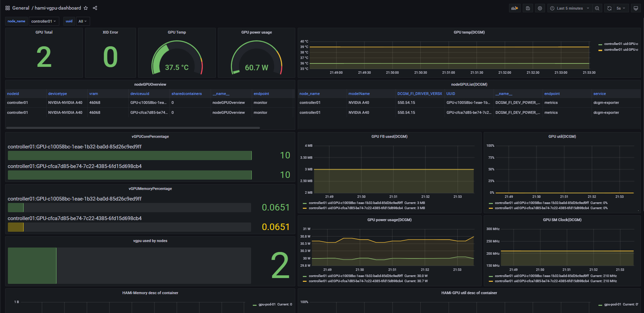Zoom out the time range
This screenshot has height=313, width=644.
coord(597,8)
